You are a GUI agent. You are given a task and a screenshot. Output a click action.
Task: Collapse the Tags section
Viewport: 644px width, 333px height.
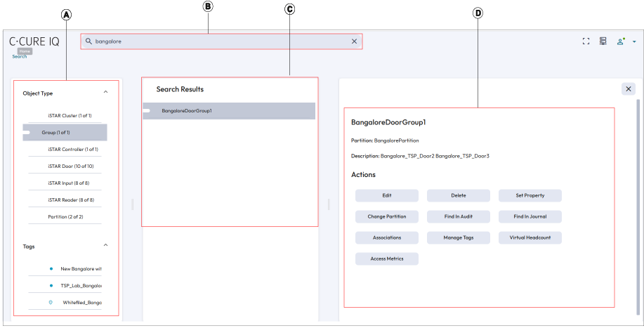click(x=105, y=246)
